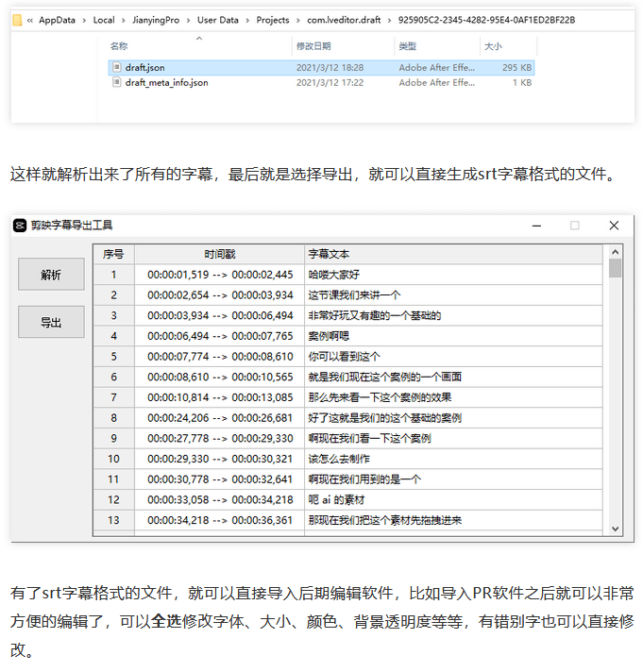This screenshot has width=643, height=672.
Task: Expand breadcrumb chevron after JianyingPro
Action: click(x=188, y=20)
